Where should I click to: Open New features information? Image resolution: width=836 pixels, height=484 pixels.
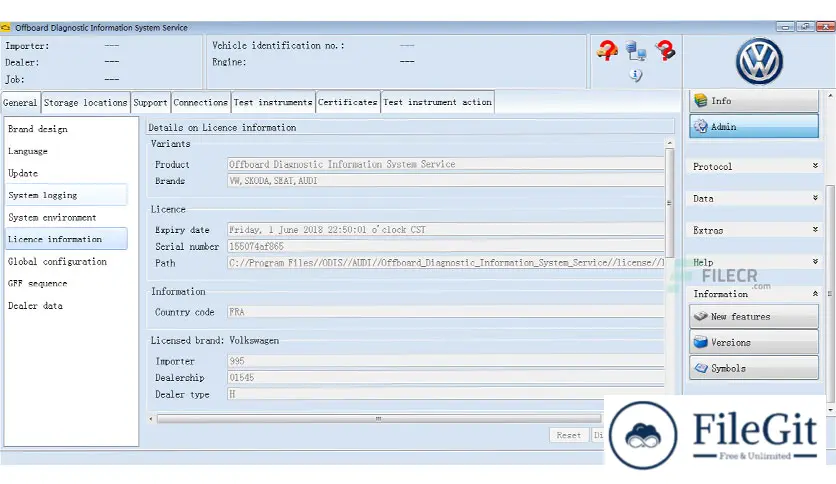(x=753, y=317)
